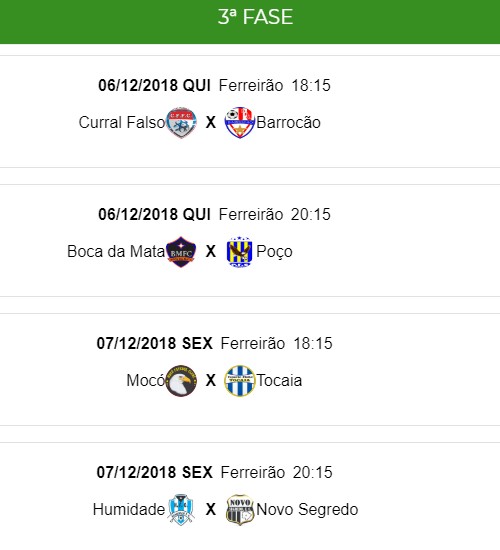500x550 pixels.
Task: Click the X between Mocó and Tocaia
Action: (211, 381)
